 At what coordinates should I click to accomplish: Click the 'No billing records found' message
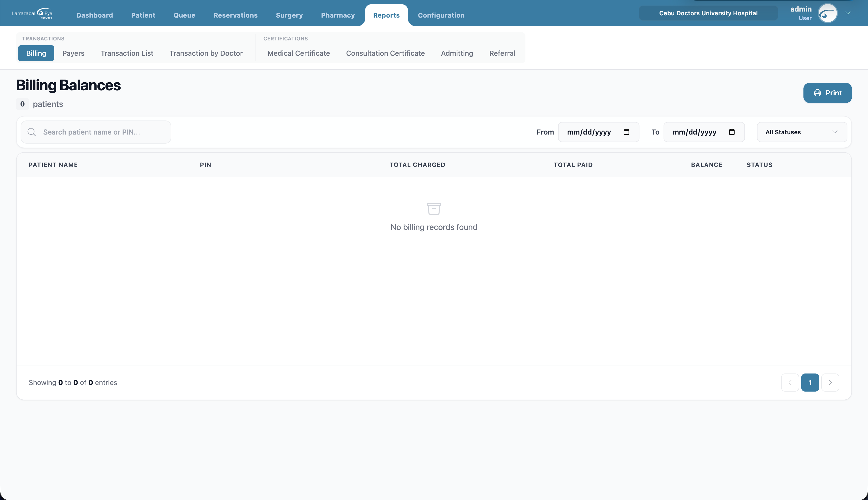(x=434, y=227)
